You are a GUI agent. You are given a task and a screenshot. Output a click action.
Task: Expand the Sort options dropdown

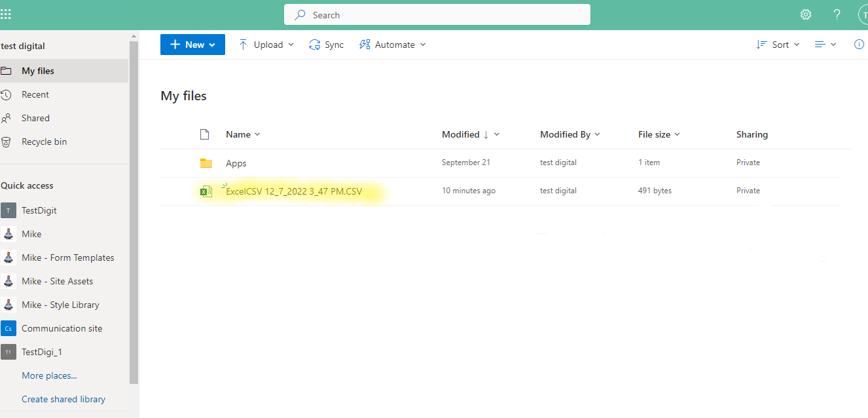778,45
